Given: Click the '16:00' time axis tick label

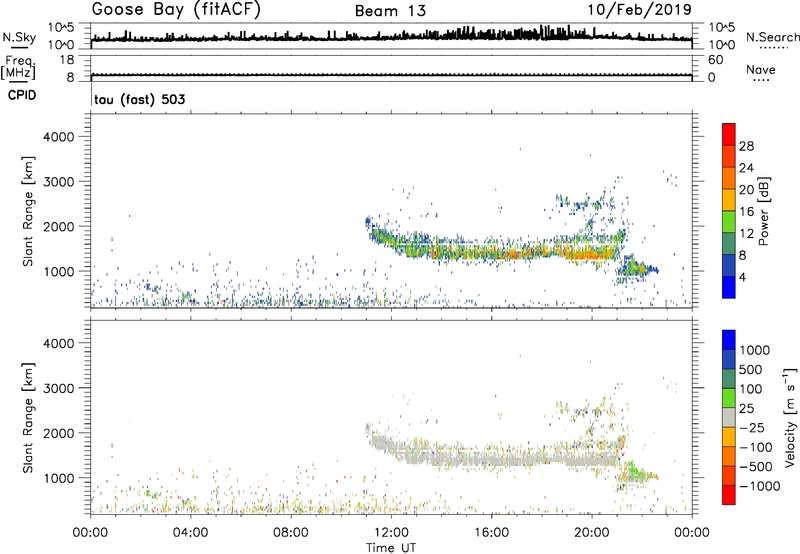Looking at the screenshot, I should coord(491,533).
